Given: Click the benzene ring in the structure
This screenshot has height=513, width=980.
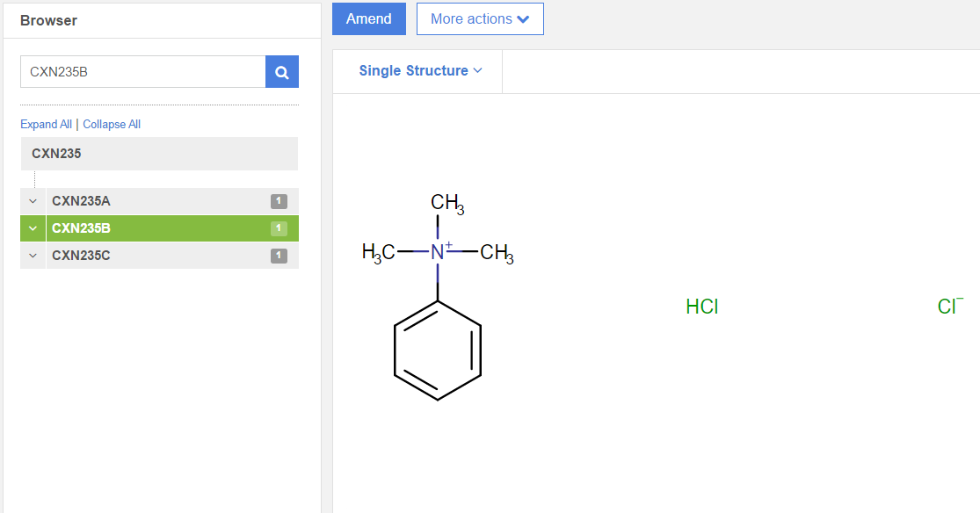Looking at the screenshot, I should 438,350.
